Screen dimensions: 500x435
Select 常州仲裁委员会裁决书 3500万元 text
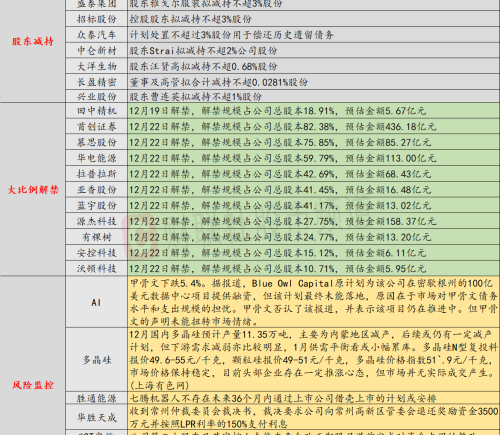(x=313, y=417)
